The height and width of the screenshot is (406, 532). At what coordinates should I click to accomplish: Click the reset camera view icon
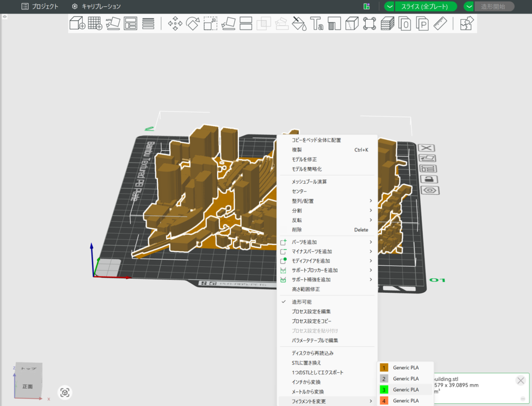(65, 393)
